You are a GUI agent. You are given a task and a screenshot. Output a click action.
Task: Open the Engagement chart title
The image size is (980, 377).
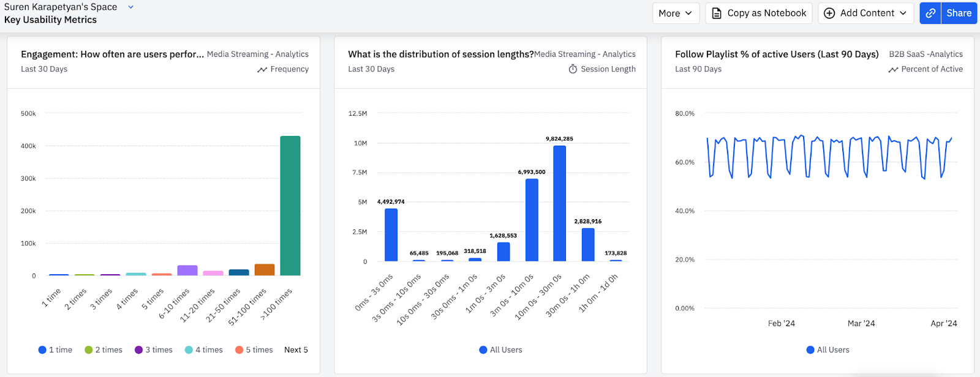112,54
